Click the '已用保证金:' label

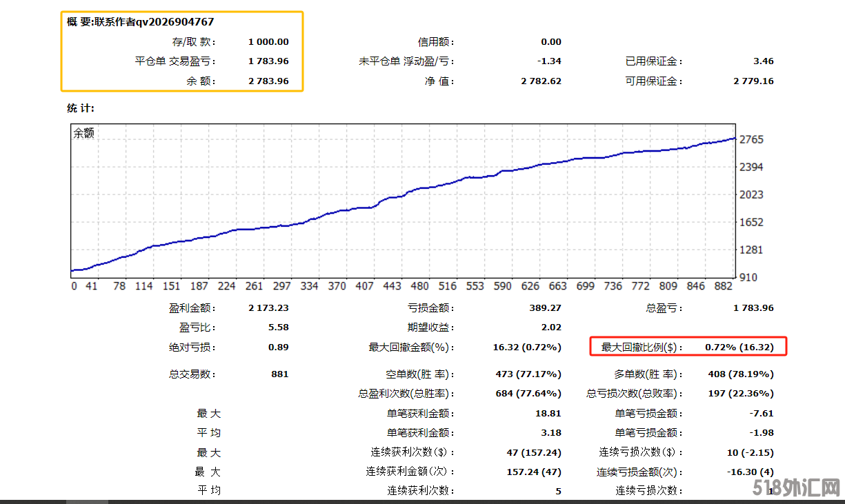654,61
